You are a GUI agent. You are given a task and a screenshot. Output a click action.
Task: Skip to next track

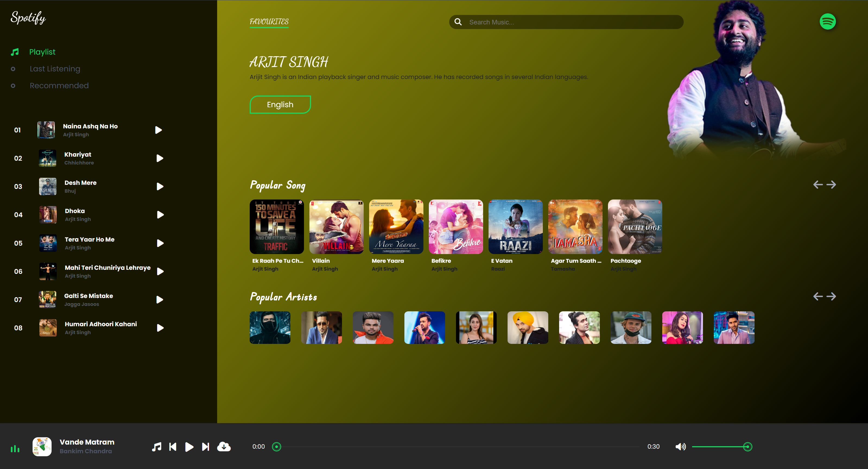[205, 447]
